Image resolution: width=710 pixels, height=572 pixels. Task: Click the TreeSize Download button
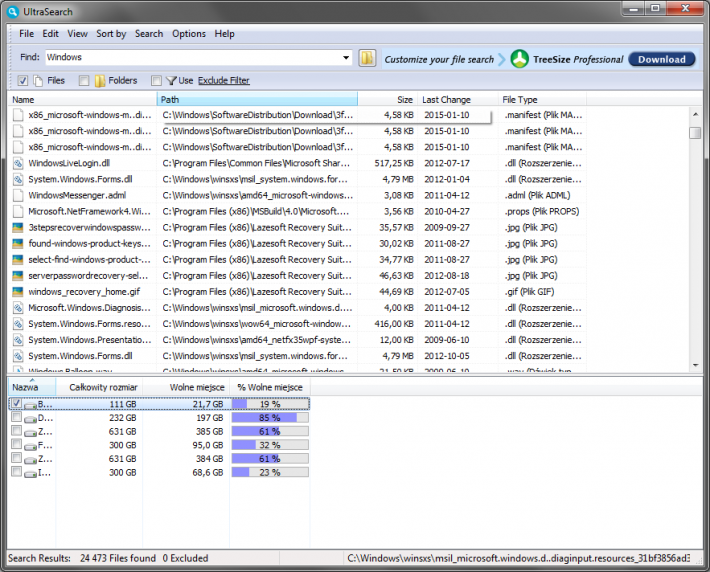click(x=662, y=59)
